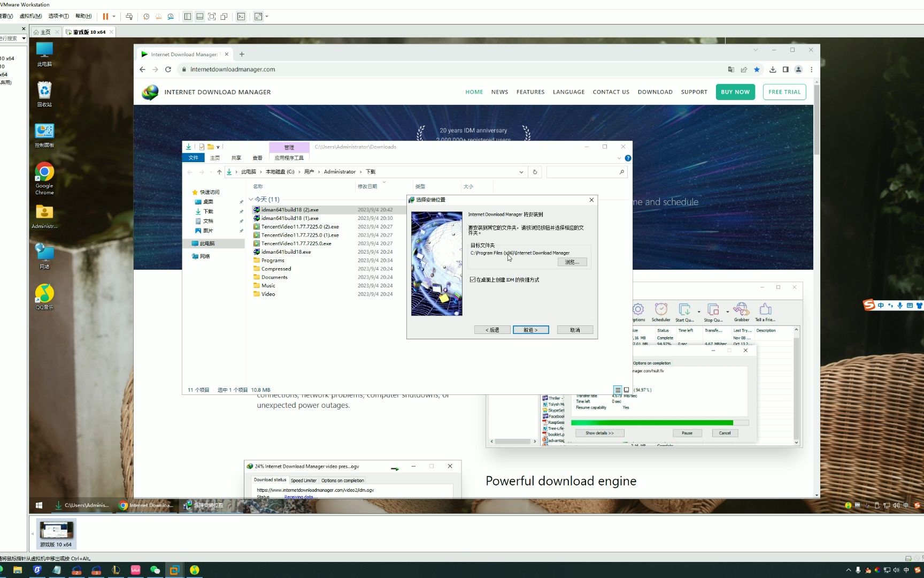Click the BUY NOW button
The height and width of the screenshot is (578, 924).
735,92
